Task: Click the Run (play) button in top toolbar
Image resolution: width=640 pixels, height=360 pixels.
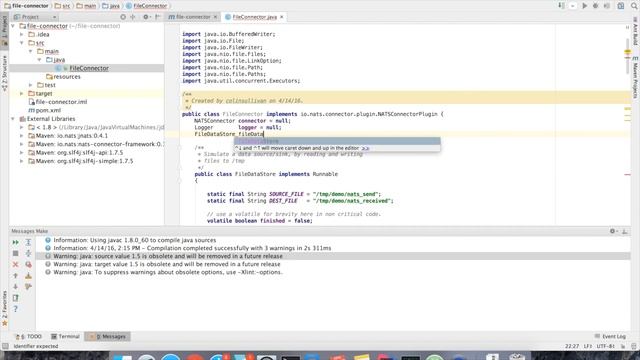Action: 584,6
